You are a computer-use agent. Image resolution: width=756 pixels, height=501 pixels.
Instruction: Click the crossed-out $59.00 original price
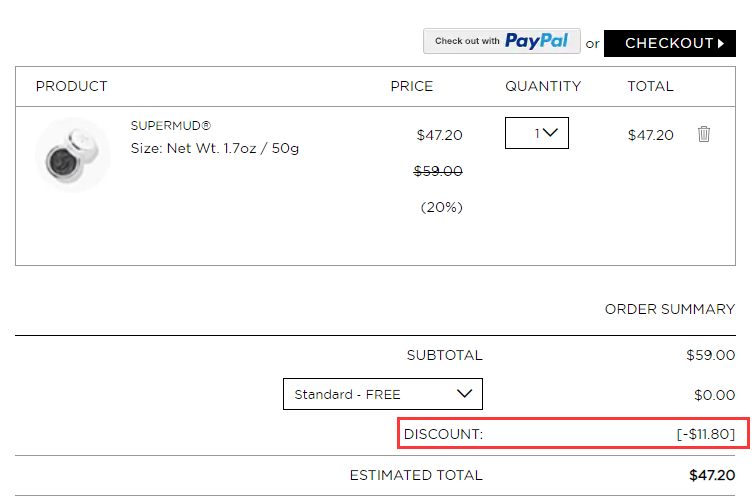pyautogui.click(x=438, y=171)
